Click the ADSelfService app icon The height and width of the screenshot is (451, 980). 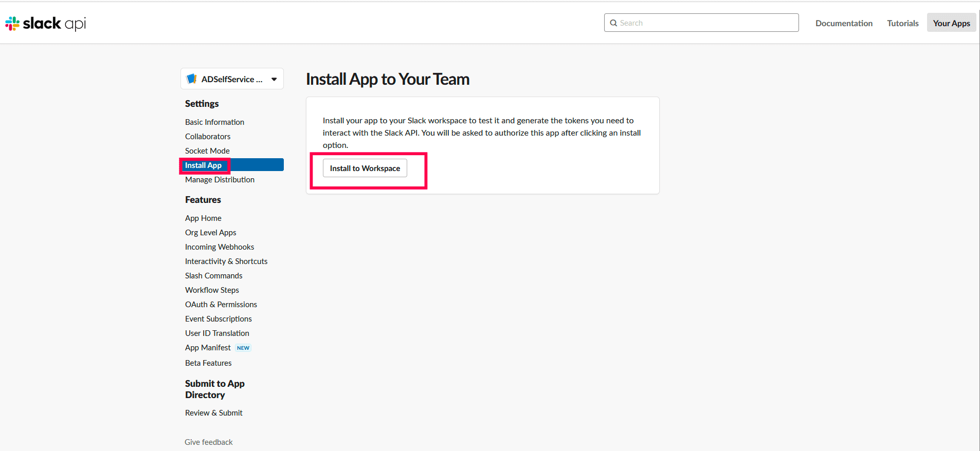tap(192, 79)
